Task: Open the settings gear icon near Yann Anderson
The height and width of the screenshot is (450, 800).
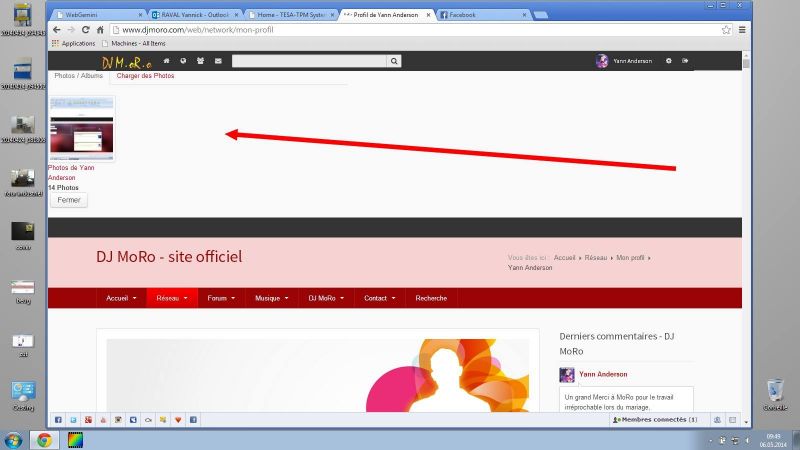Action: point(668,61)
